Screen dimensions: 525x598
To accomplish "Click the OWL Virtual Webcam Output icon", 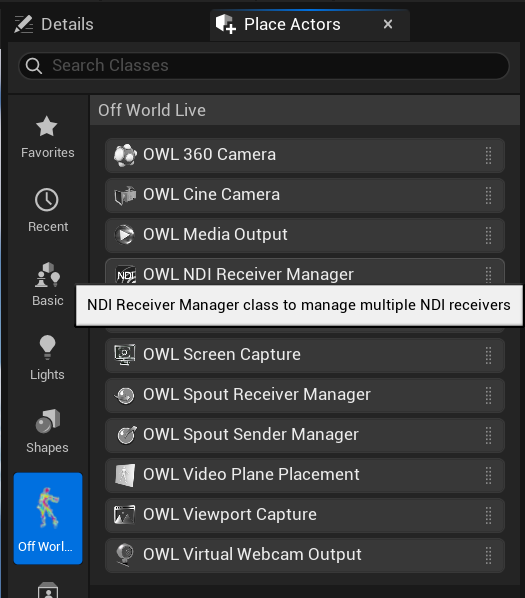I will [125, 555].
